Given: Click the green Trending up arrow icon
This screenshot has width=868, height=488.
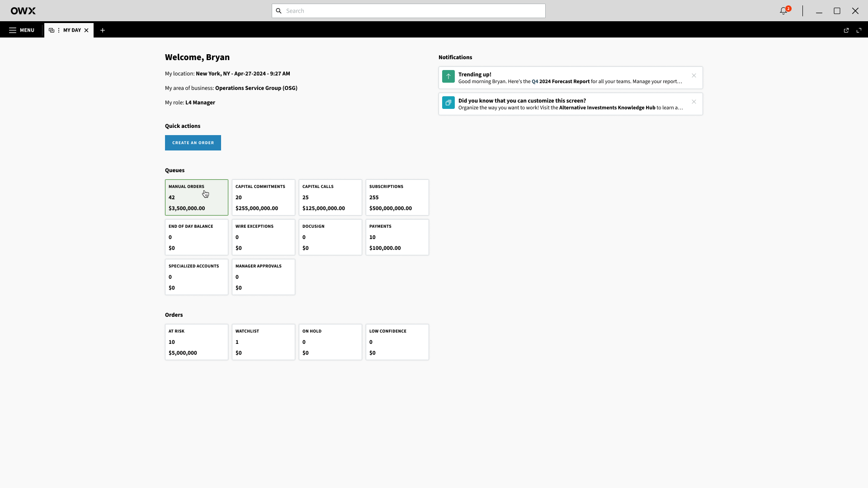Looking at the screenshot, I should pos(448,76).
